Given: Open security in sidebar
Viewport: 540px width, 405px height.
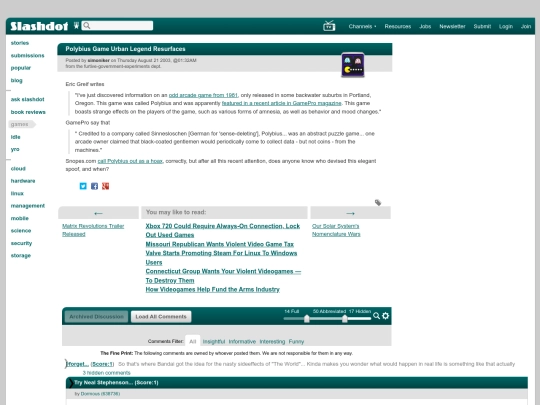Looking at the screenshot, I should click(21, 243).
